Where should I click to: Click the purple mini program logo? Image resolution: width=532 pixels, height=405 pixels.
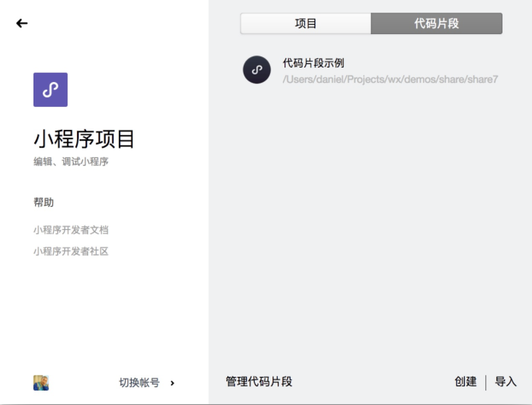(51, 90)
